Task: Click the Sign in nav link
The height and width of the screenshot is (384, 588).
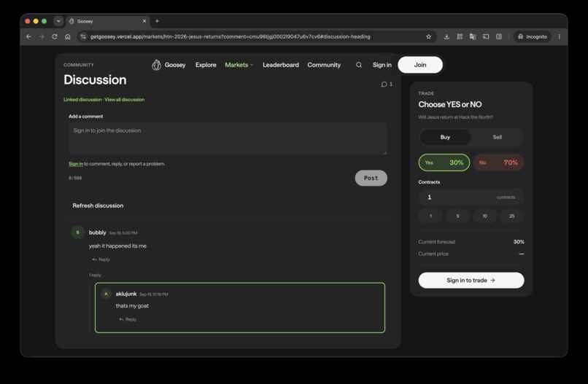Action: (382, 65)
